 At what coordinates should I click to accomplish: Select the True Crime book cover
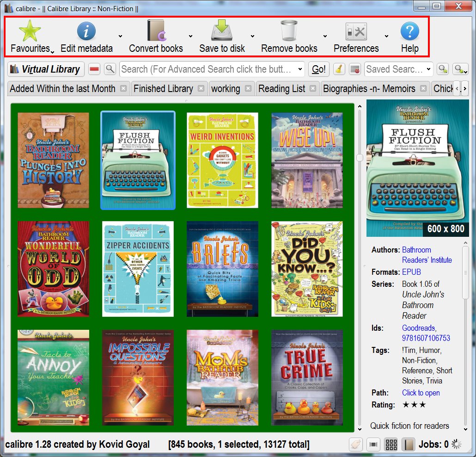(307, 378)
